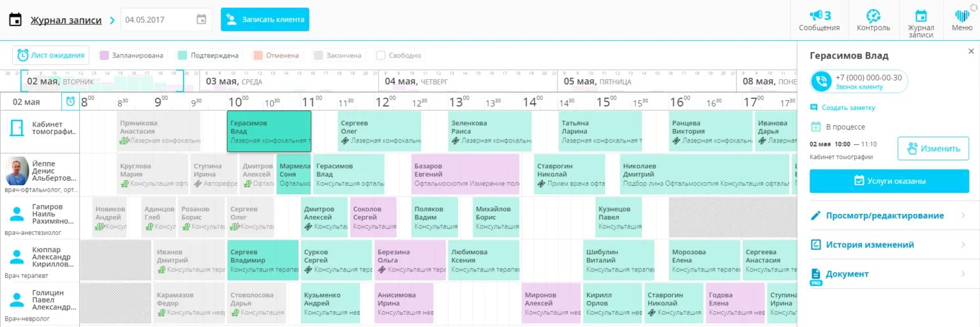Open the Журнал записи title link
This screenshot has height=327, width=980.
(x=66, y=20)
